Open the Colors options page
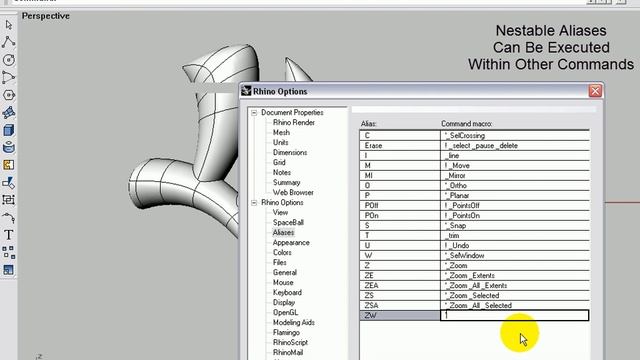The height and width of the screenshot is (360, 640). 282,253
